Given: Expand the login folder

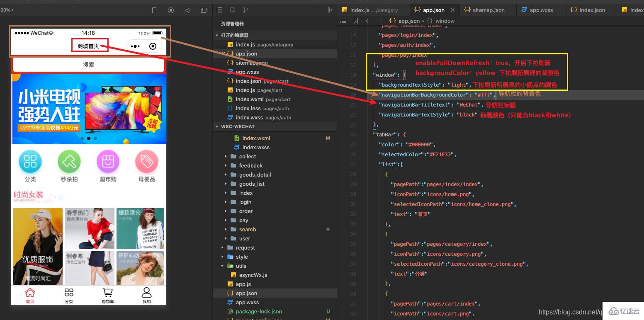Looking at the screenshot, I should pos(226,202).
